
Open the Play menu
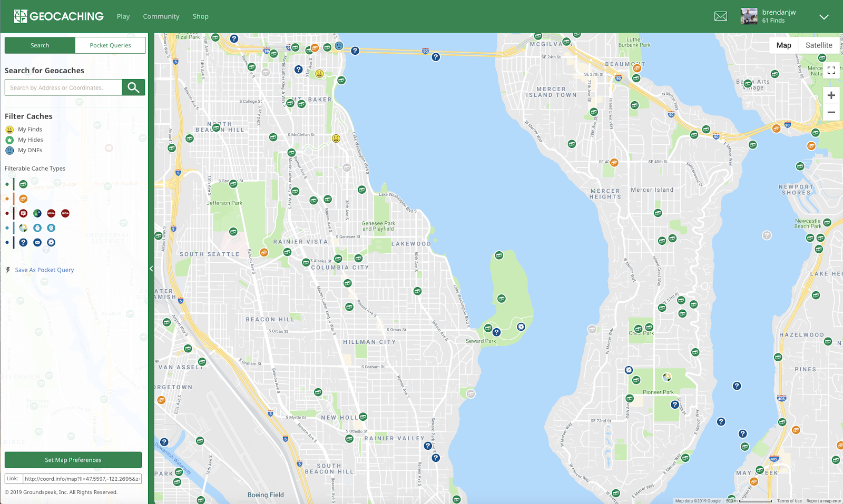pos(123,16)
